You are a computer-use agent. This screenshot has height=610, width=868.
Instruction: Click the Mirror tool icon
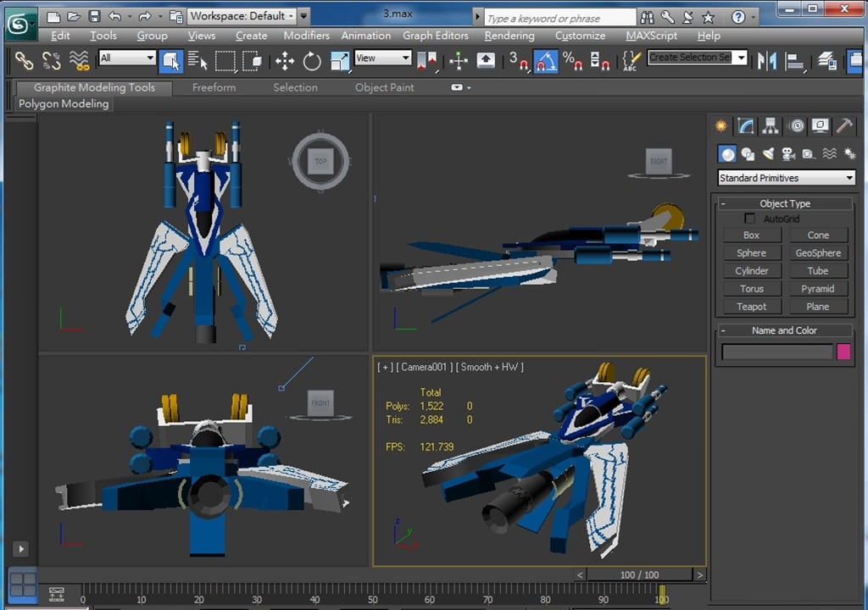coord(767,60)
